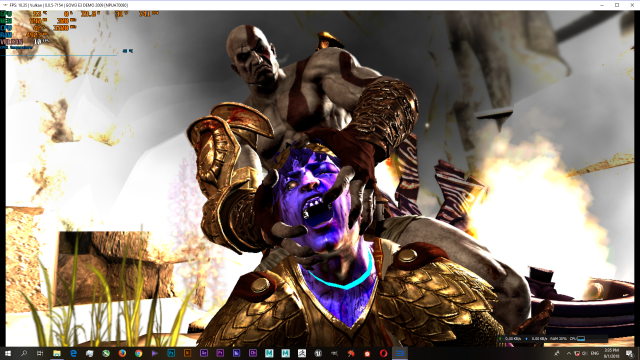Expand hidden system tray icons chevron
640x360 pixels.
point(569,353)
